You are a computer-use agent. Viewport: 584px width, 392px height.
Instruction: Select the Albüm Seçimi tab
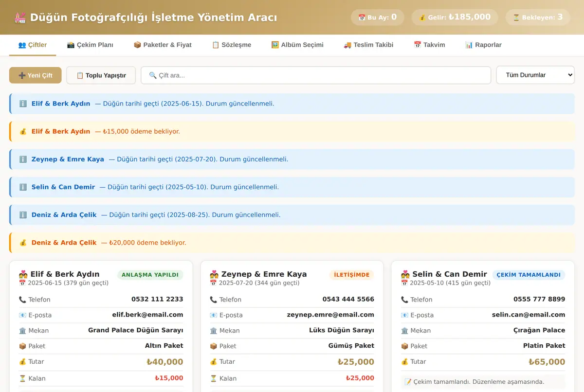(297, 45)
